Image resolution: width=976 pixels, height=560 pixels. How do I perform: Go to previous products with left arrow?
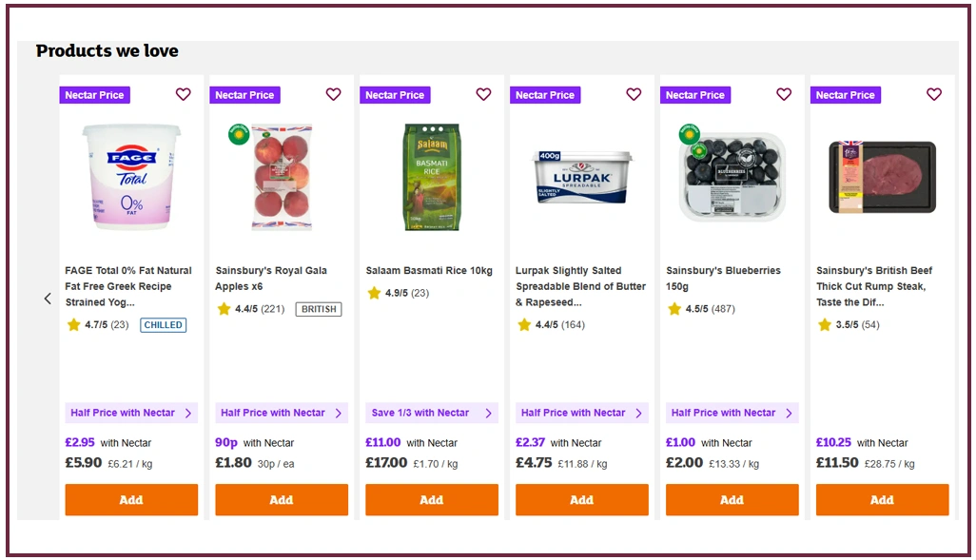(x=48, y=299)
